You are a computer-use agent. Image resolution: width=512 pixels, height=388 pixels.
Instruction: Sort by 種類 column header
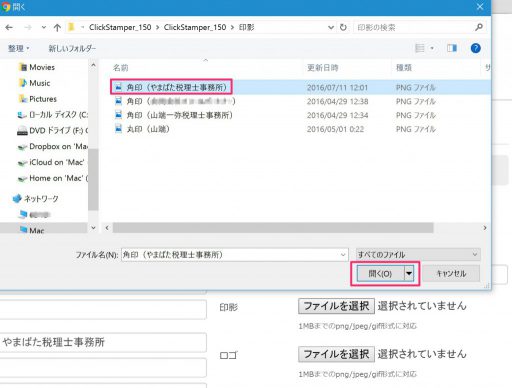pyautogui.click(x=404, y=68)
